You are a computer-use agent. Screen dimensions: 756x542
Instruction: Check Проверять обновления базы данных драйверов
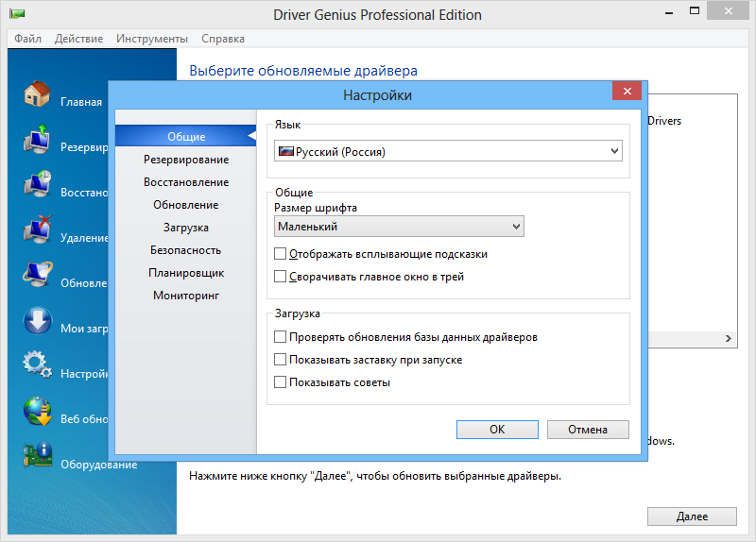(280, 337)
